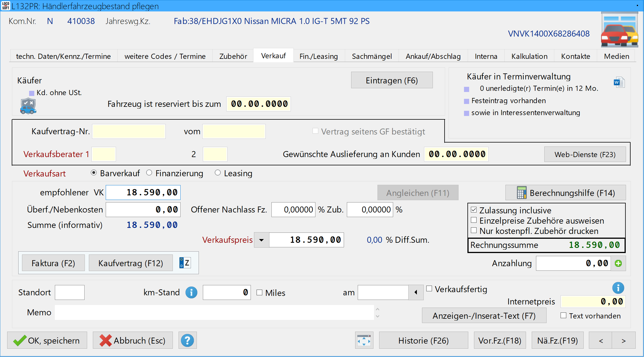Select Finanzierung as Verkaufsart
The image size is (644, 357).
tap(149, 173)
